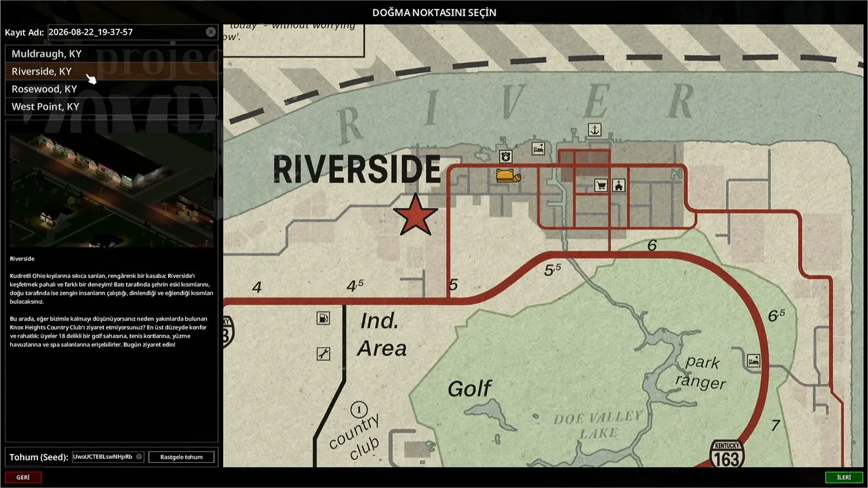This screenshot has height=488, width=868.
Task: Click the shopping cart store icon
Action: [600, 185]
